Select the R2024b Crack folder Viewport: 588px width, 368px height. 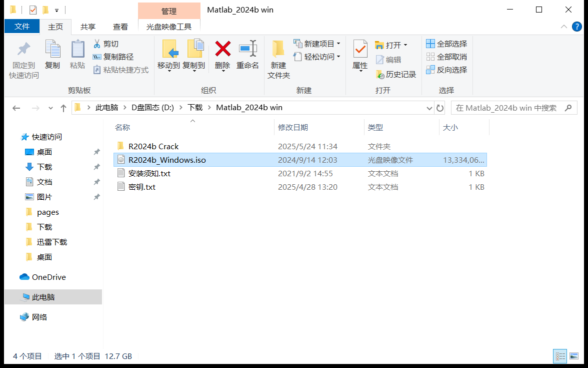click(300, 146)
